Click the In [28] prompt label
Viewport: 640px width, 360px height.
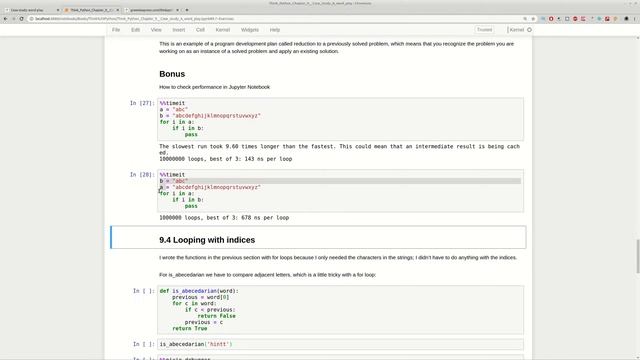142,175
